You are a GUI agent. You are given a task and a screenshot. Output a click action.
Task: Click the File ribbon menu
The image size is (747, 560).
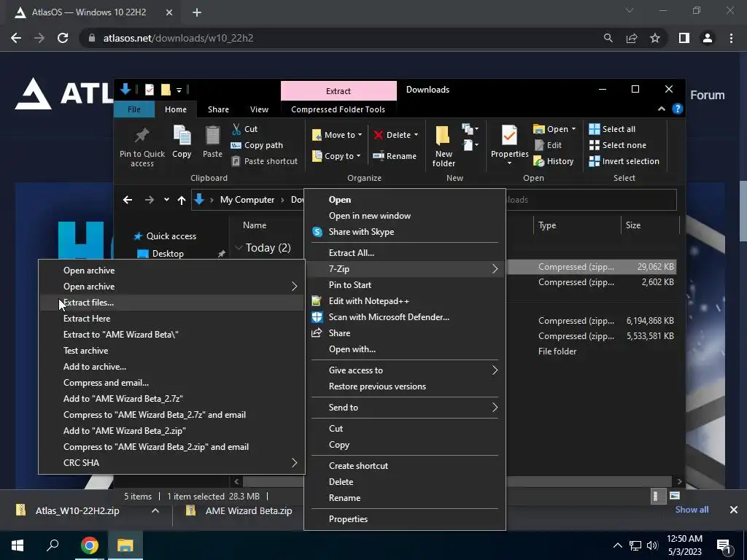134,109
